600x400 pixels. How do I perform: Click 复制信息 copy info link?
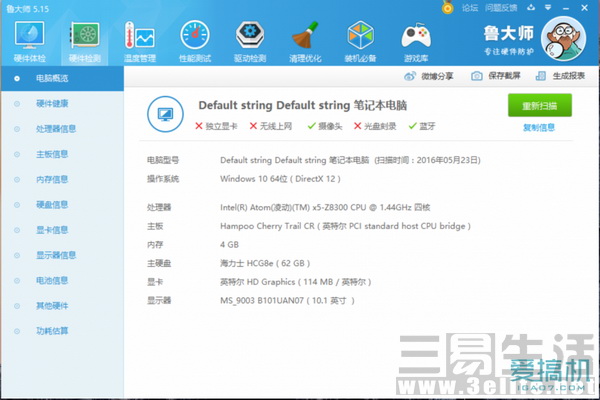click(539, 127)
